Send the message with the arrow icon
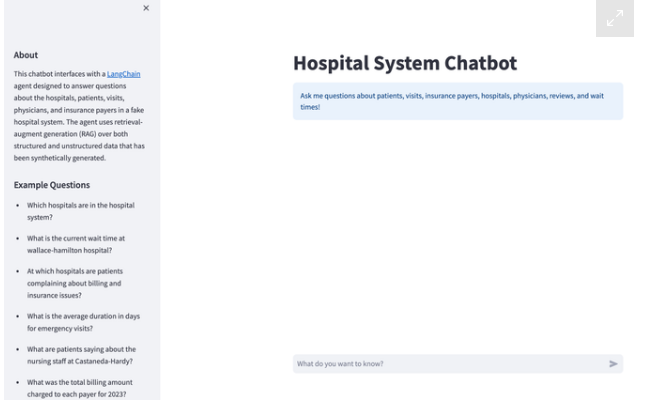Screen dimensions: 647x403 click(613, 364)
